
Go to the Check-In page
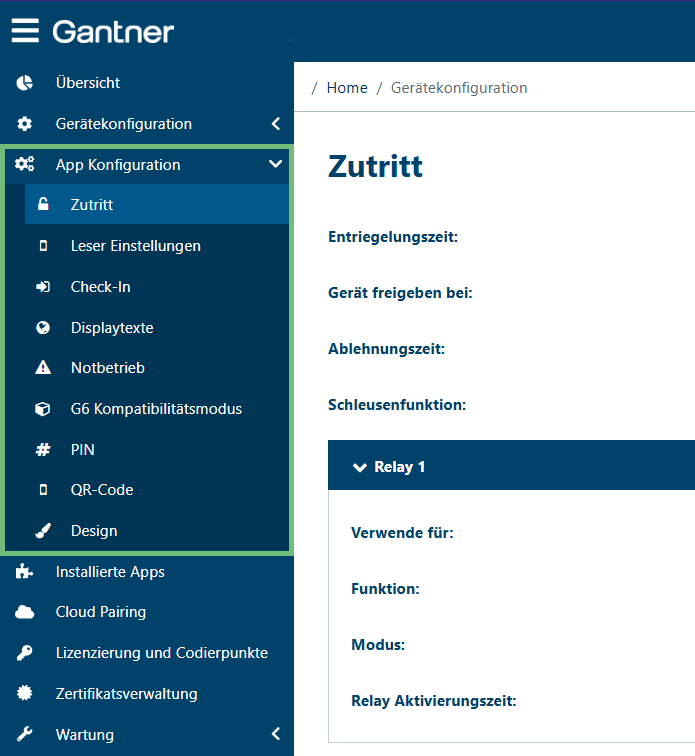(100, 287)
